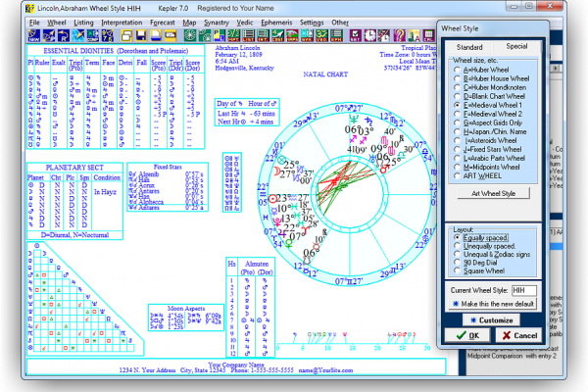Click the New chart toolbar icon

click(35, 35)
